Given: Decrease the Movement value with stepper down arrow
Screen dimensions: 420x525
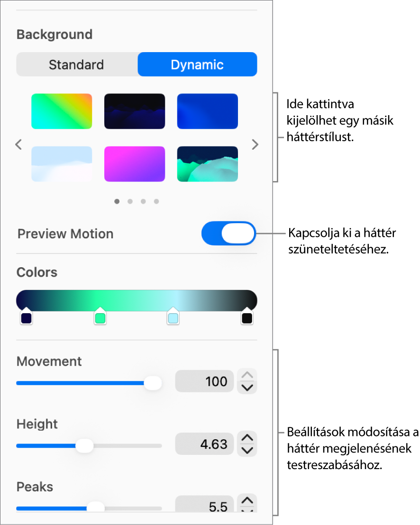Looking at the screenshot, I should pyautogui.click(x=247, y=388).
